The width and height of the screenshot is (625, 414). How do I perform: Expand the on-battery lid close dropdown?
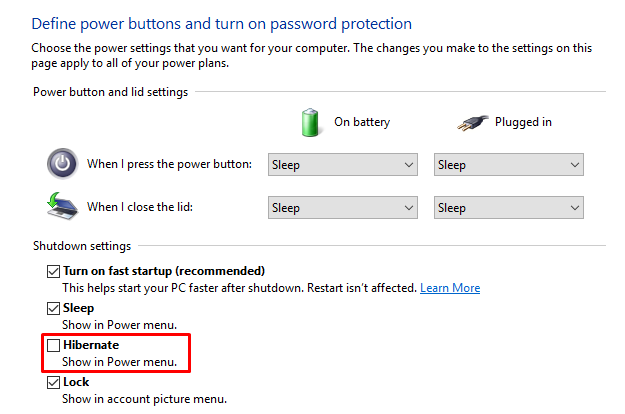(342, 208)
